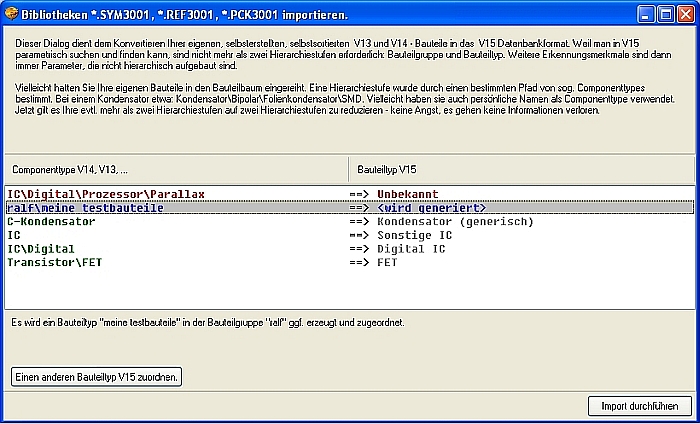This screenshot has height=424, width=700.
Task: Start import with 'Import durchführen' button
Action: [x=639, y=406]
